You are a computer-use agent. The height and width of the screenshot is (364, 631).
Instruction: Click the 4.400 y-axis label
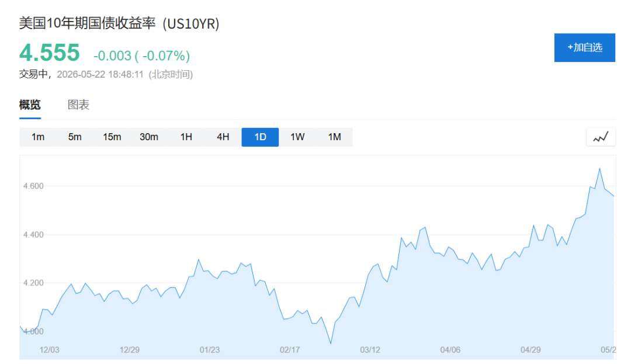click(x=33, y=234)
